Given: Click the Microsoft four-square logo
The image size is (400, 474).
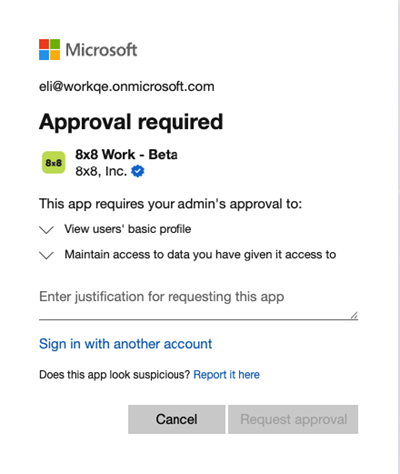Looking at the screenshot, I should click(49, 49).
